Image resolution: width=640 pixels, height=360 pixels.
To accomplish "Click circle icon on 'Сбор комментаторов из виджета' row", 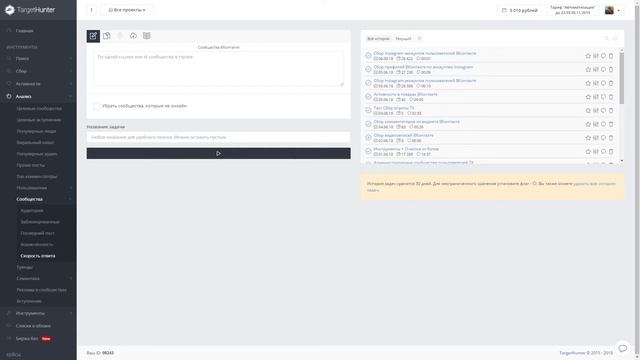I will pos(603,124).
